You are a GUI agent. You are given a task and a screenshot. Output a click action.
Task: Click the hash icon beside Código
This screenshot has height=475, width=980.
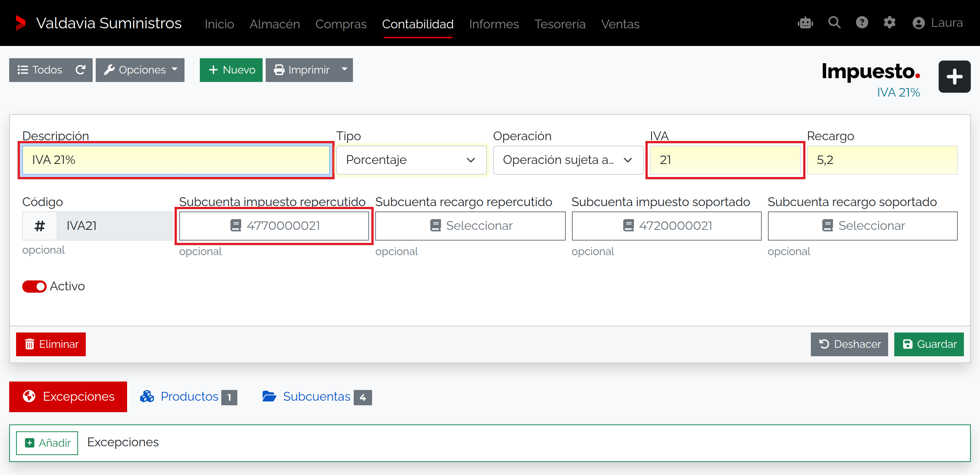40,226
